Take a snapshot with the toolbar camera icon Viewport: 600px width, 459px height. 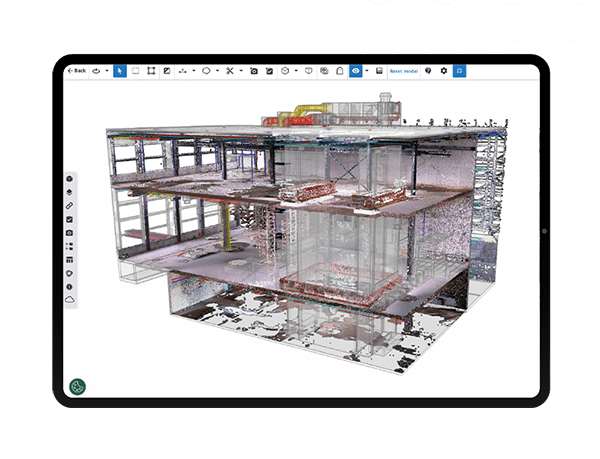click(254, 71)
